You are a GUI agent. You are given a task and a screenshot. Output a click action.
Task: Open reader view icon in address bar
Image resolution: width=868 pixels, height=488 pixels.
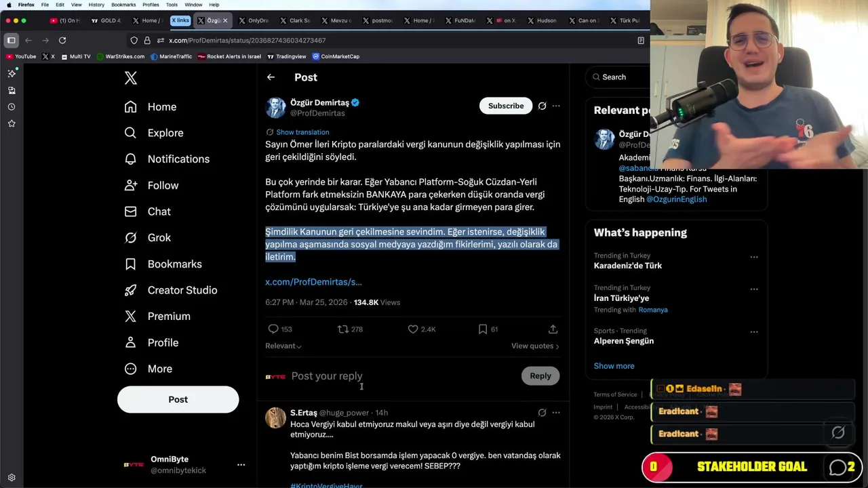pos(641,41)
